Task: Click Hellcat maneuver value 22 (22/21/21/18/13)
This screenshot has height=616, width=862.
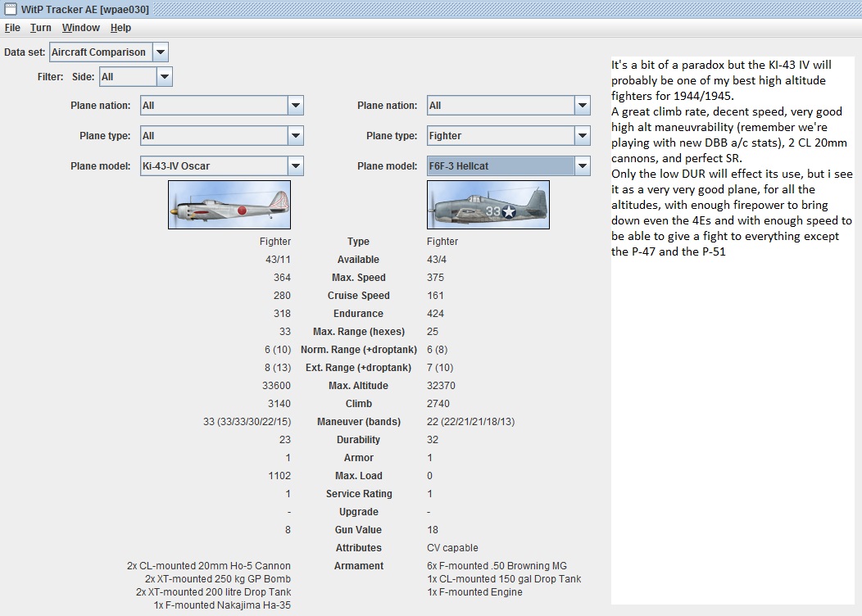Action: (x=470, y=422)
